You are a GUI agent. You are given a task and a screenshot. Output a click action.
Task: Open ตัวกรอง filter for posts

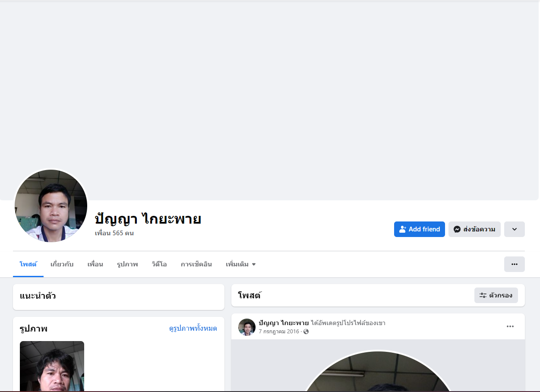[x=496, y=295]
